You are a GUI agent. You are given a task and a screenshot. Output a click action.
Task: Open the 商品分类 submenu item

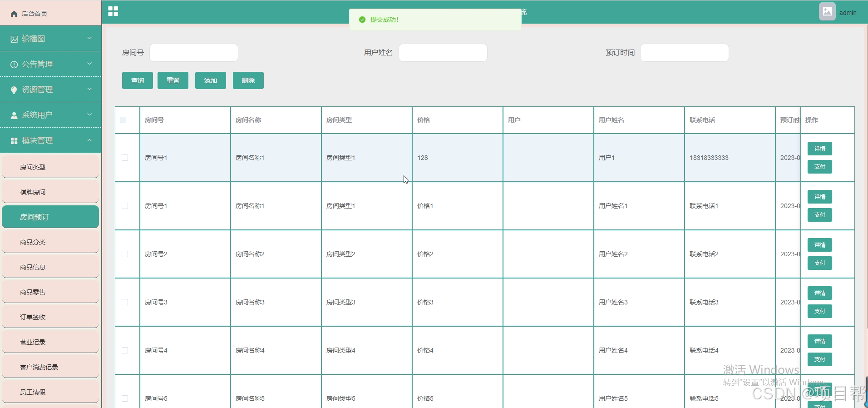(x=50, y=242)
